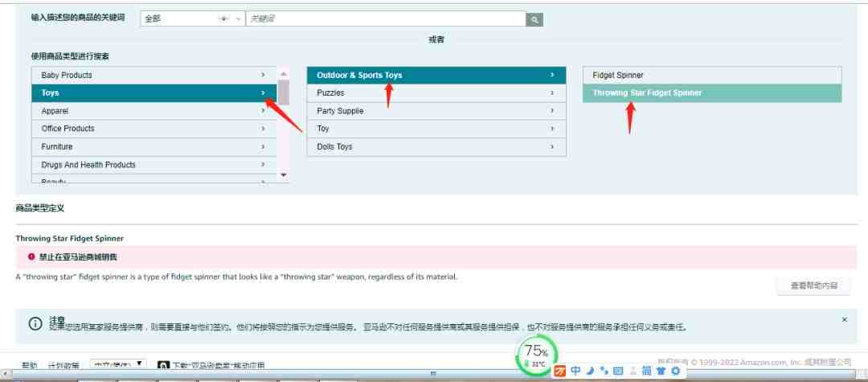Expand the Party Supplie chevron
This screenshot has height=382, width=868.
coord(552,111)
